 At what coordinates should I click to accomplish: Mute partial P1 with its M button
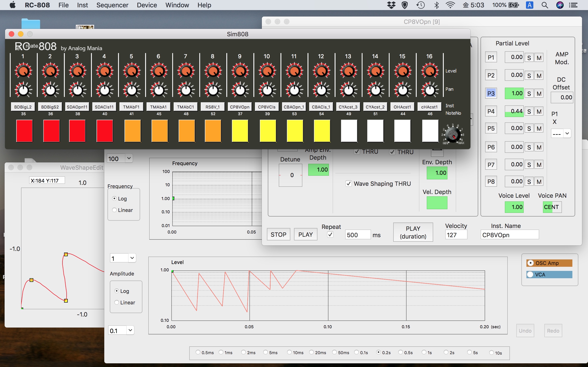coord(539,58)
